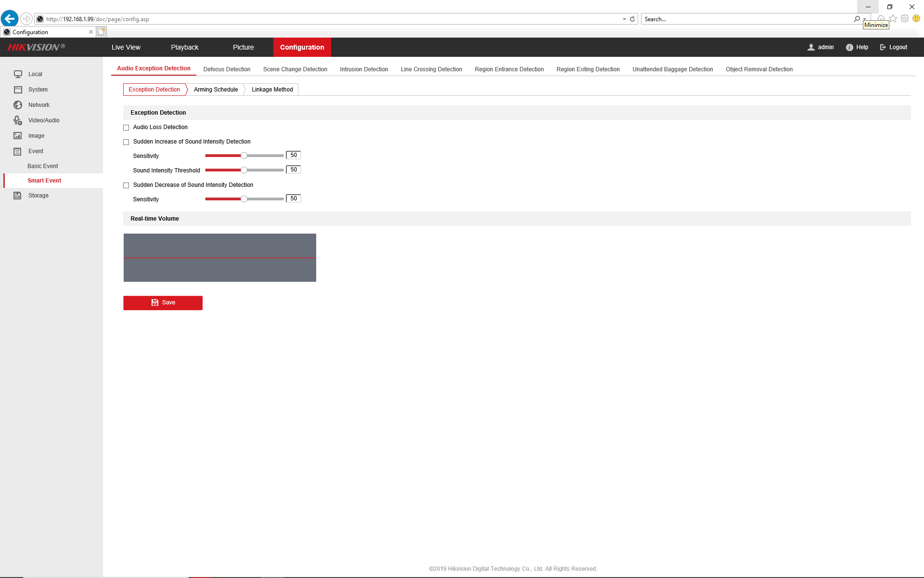Click the Sound Intensity Threshold slider handle
Viewport: 924px width, 578px height.
click(244, 170)
